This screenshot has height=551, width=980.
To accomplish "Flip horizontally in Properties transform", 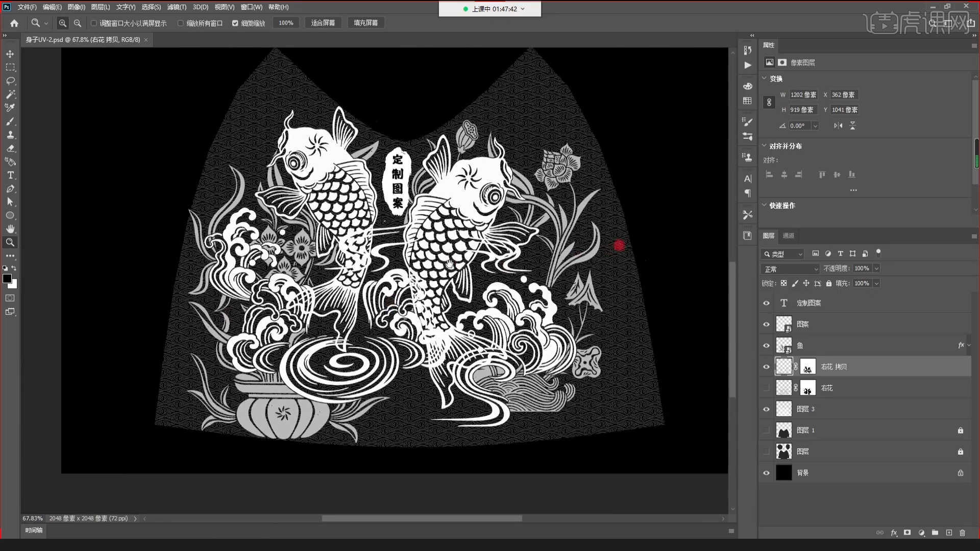I will click(838, 126).
